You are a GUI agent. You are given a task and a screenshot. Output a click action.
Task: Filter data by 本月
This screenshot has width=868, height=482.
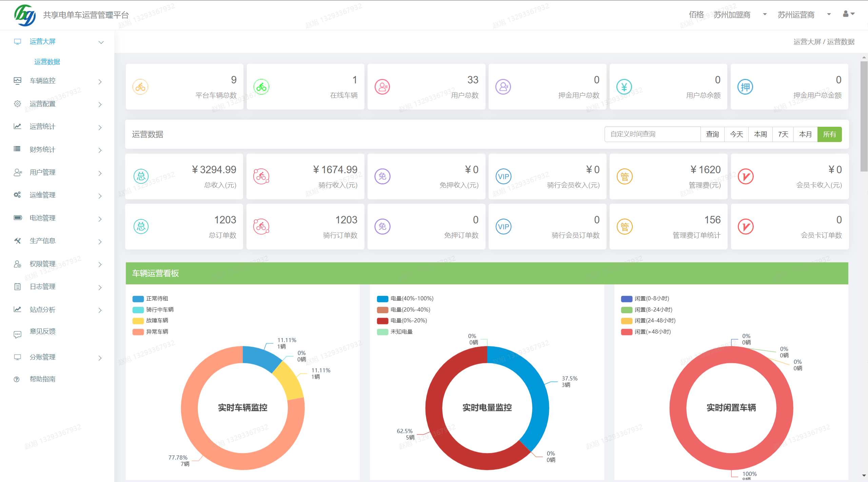pyautogui.click(x=805, y=135)
